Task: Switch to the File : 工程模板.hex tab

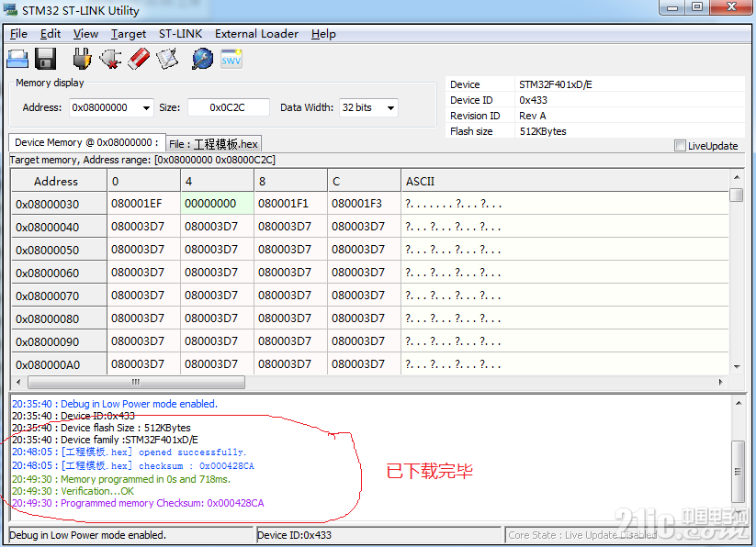Action: click(x=214, y=144)
